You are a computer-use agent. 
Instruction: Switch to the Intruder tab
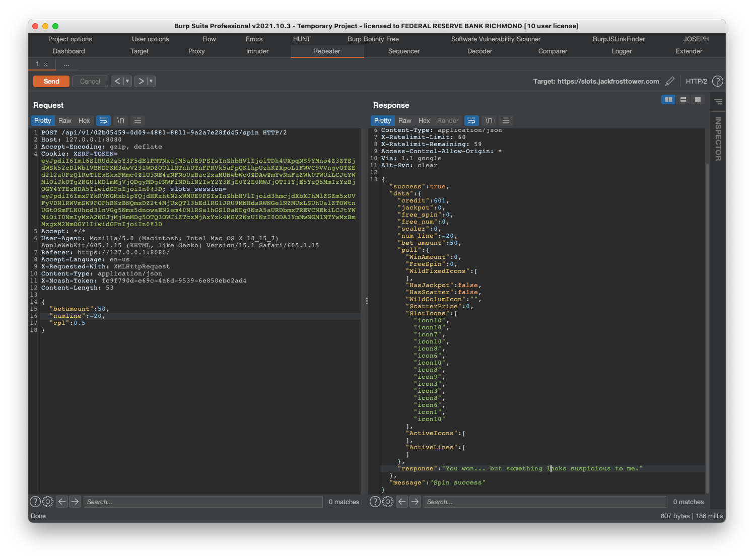tap(257, 51)
